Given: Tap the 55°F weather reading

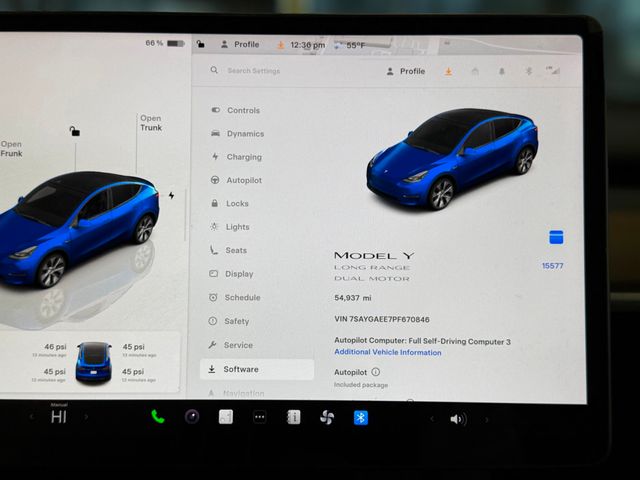Looking at the screenshot, I should [x=356, y=45].
